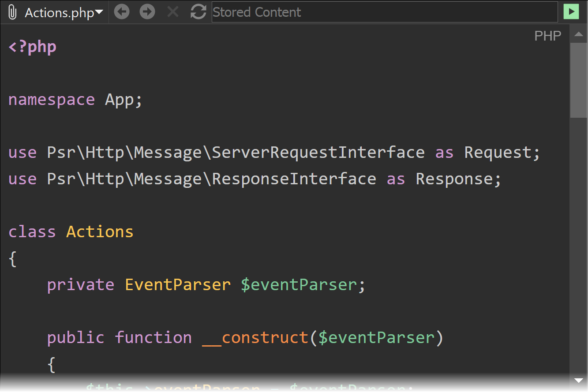Click the refresh arrows icon
The image size is (588, 392).
click(x=198, y=12)
